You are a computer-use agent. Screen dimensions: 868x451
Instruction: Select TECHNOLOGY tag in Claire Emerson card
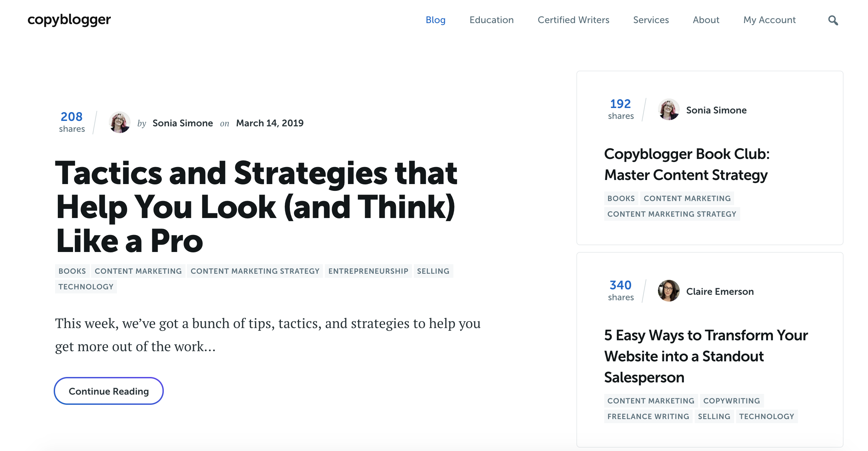(x=767, y=416)
